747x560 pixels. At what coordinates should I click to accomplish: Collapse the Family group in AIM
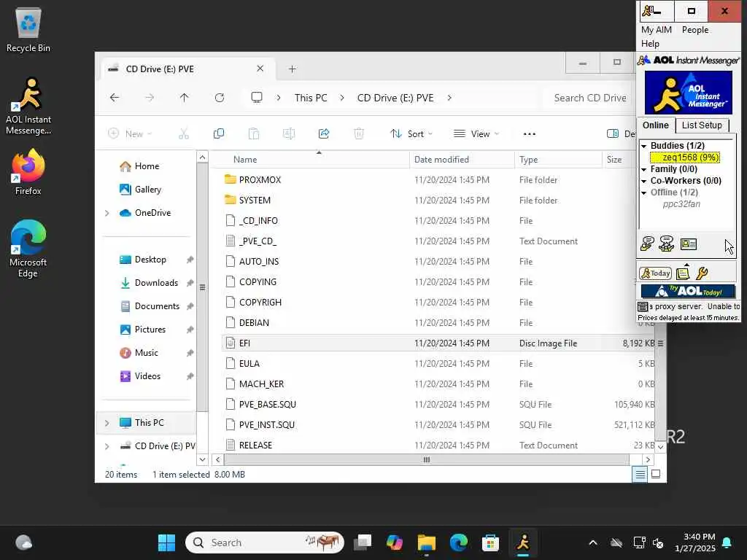point(643,169)
